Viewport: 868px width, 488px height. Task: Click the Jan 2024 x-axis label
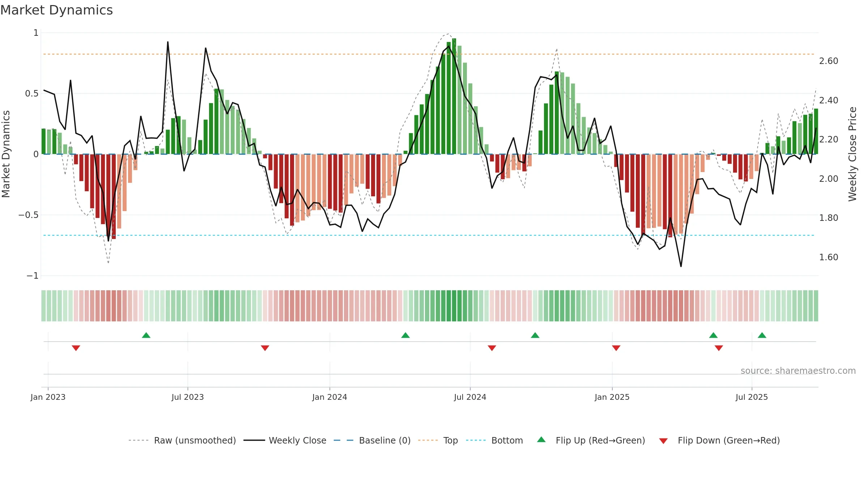coord(330,397)
